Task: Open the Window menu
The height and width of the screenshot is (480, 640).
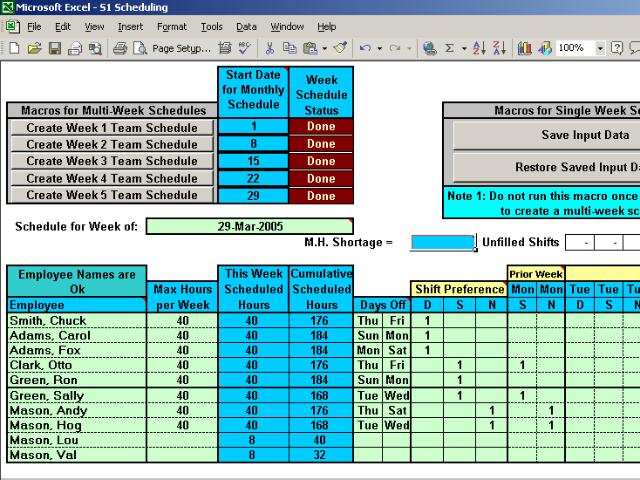Action: 287,27
